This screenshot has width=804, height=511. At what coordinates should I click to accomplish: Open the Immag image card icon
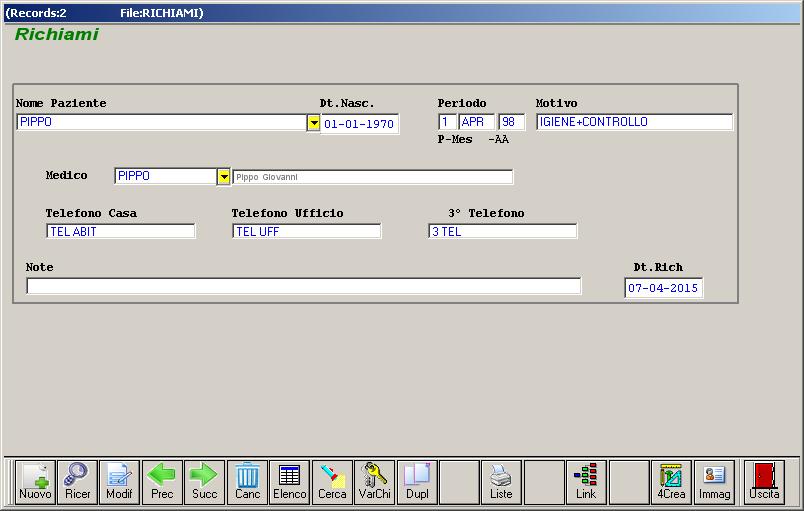coord(714,482)
